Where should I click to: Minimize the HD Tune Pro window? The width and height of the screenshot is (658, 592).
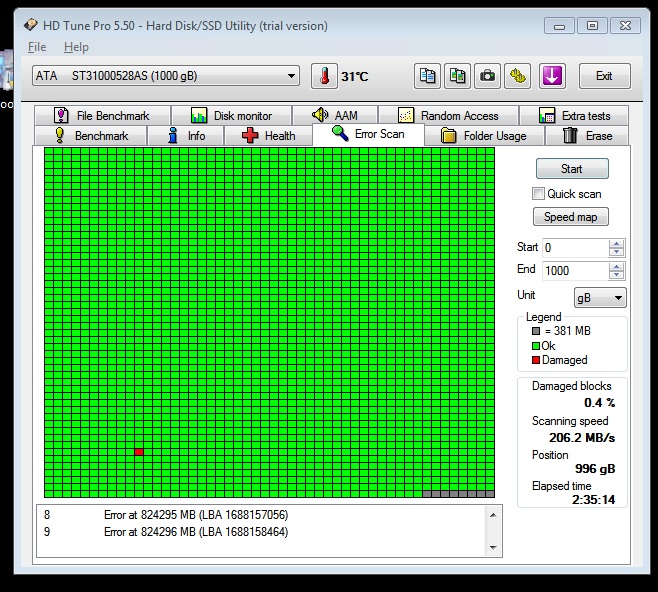coord(559,26)
